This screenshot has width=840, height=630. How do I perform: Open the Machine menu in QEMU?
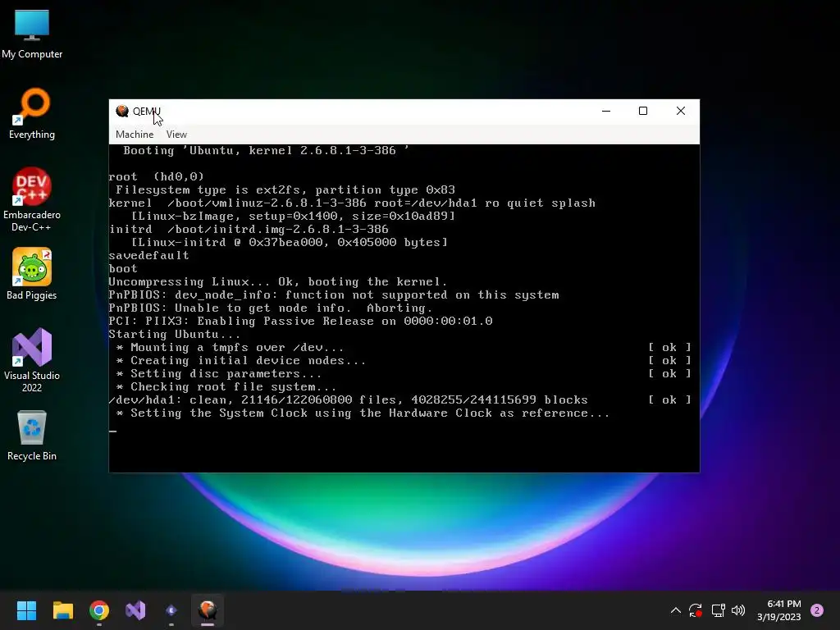[135, 135]
